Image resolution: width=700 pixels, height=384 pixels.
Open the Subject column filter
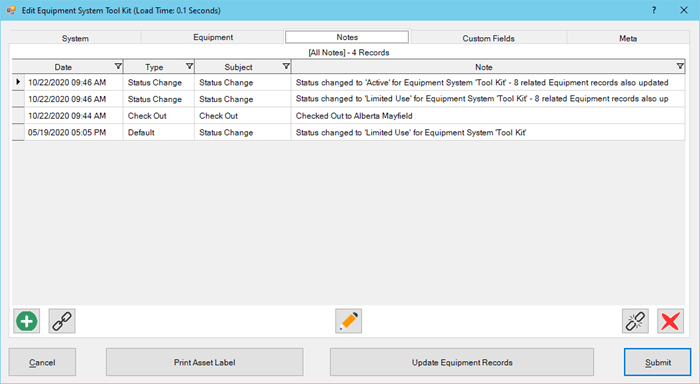(x=286, y=67)
